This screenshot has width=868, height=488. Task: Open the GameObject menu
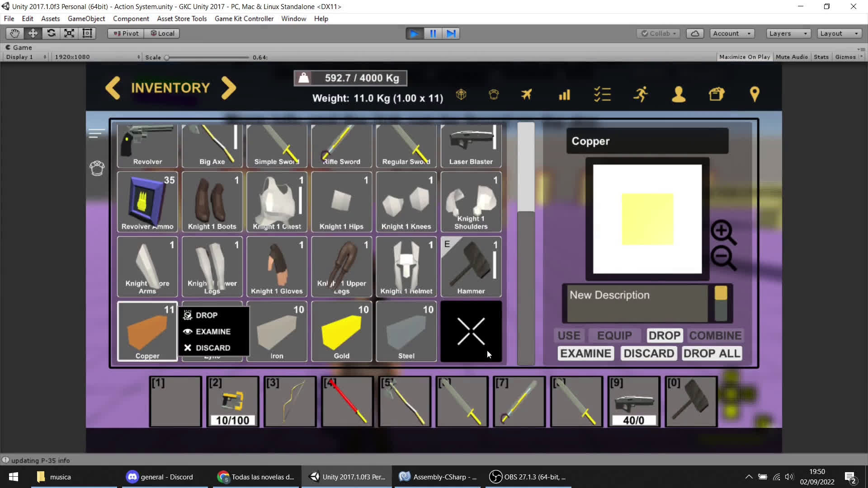86,19
